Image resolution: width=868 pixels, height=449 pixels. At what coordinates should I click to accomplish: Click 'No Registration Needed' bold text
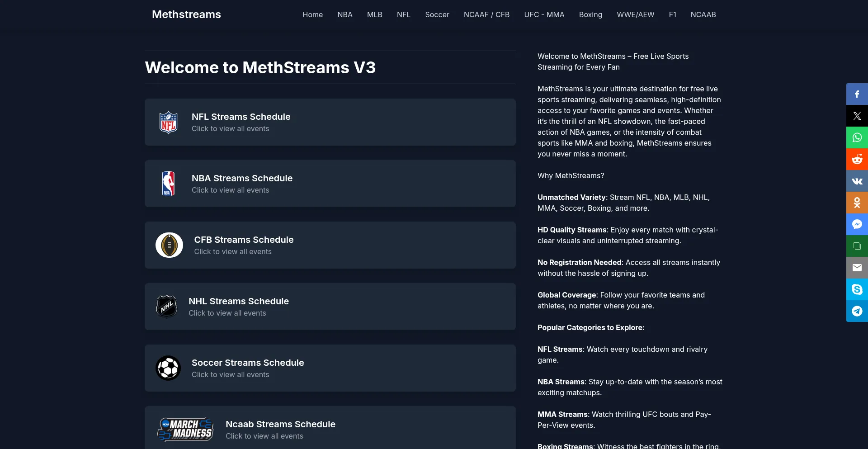coord(580,262)
